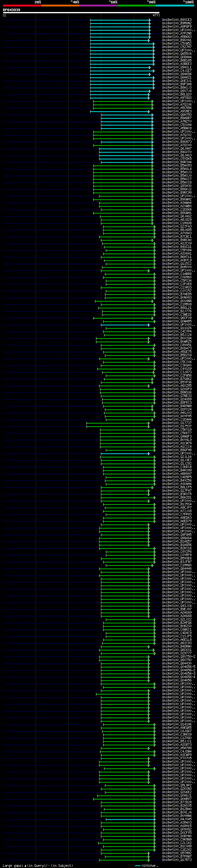Click the 477 query length label

pyautogui.click(x=155, y=15)
